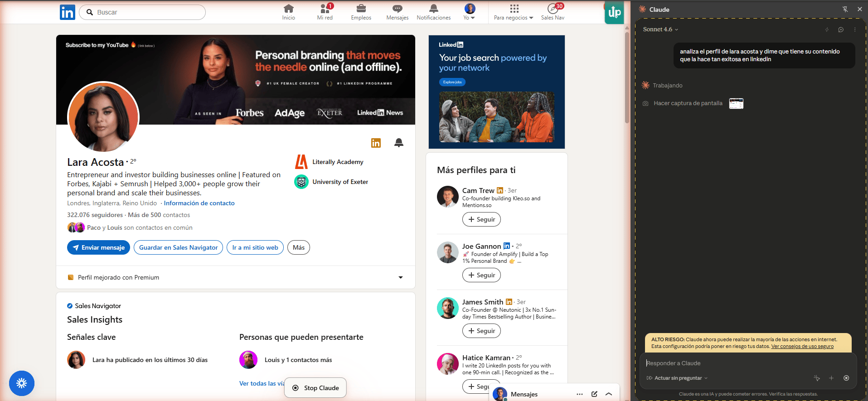Expand Perfil mejorado con Premium section
This screenshot has height=401, width=868.
[x=401, y=277]
